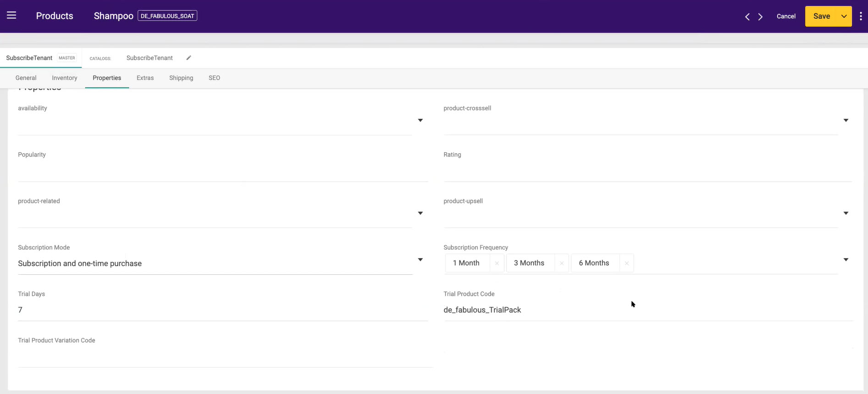Click the Trial Product Code field
This screenshot has height=394, width=868.
point(647,310)
